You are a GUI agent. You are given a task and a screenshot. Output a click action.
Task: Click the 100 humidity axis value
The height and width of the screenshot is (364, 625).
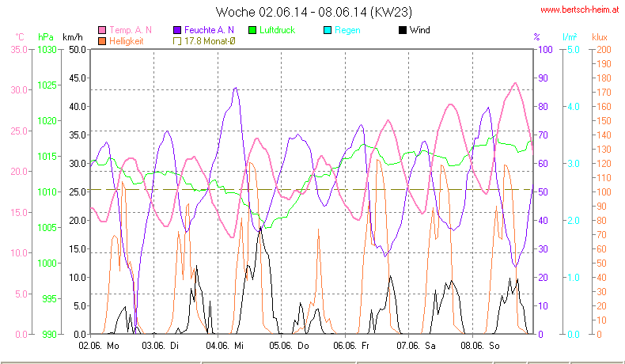point(545,50)
